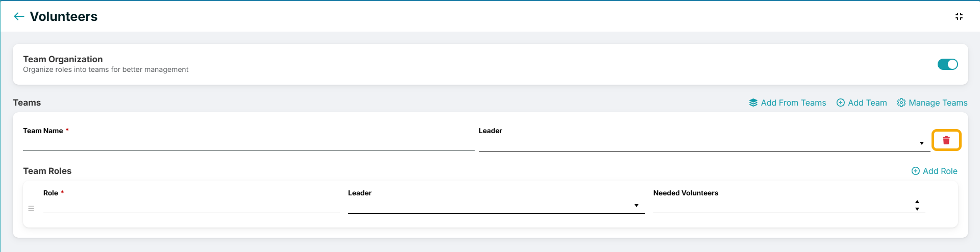The image size is (980, 252).
Task: Focus the Needed Volunteers number field
Action: click(783, 206)
